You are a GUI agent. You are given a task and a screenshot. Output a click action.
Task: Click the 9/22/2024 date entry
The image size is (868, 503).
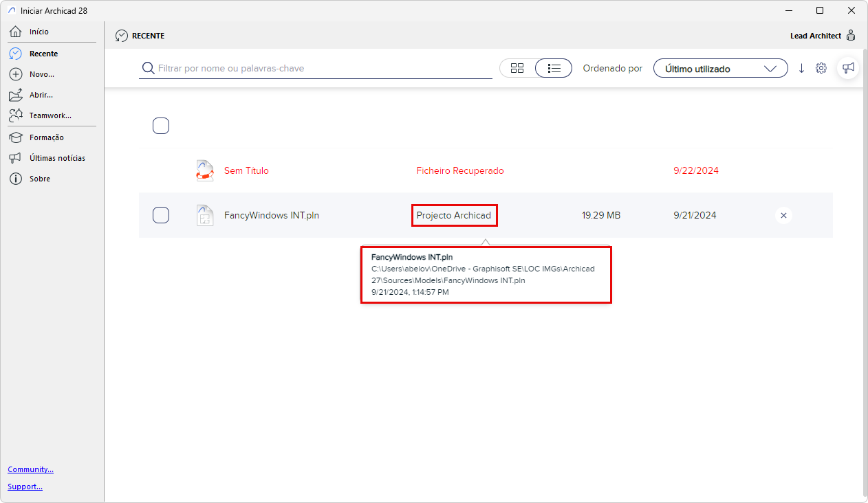click(696, 170)
